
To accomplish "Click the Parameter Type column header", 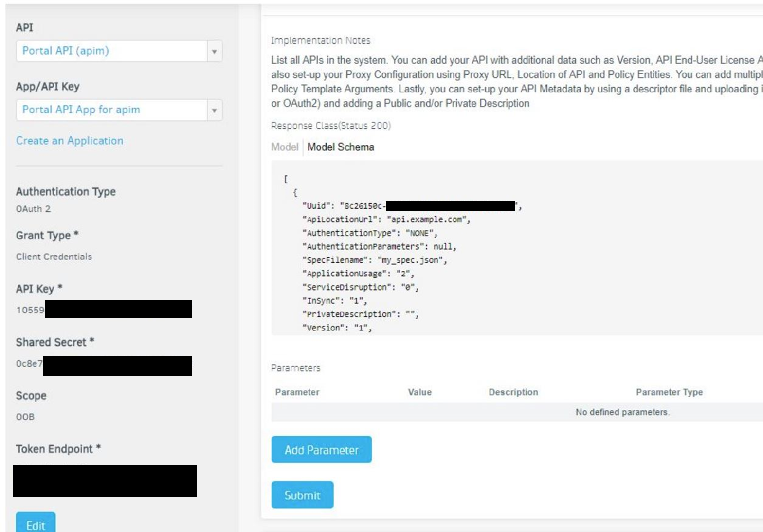I will coord(669,392).
